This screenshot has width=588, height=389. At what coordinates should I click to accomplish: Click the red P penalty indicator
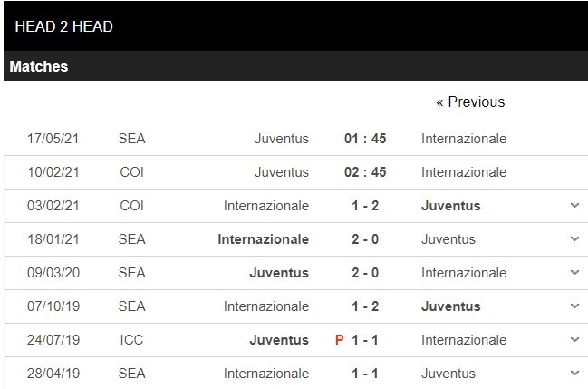341,340
